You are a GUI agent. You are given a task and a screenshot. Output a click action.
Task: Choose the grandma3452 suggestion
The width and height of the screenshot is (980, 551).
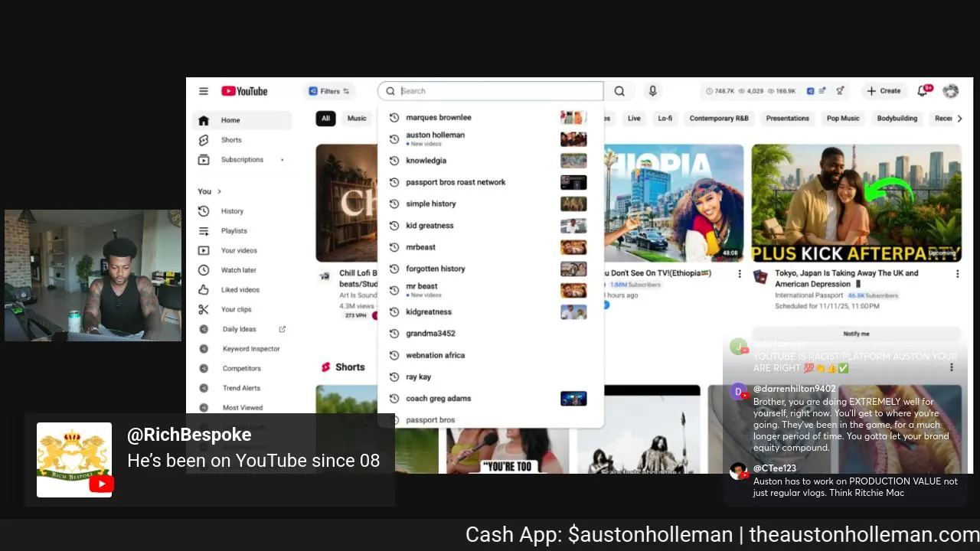tap(490, 334)
